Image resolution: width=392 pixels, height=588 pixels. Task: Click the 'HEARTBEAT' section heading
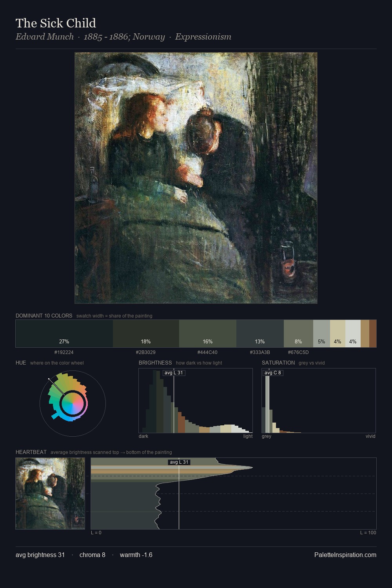pyautogui.click(x=31, y=452)
